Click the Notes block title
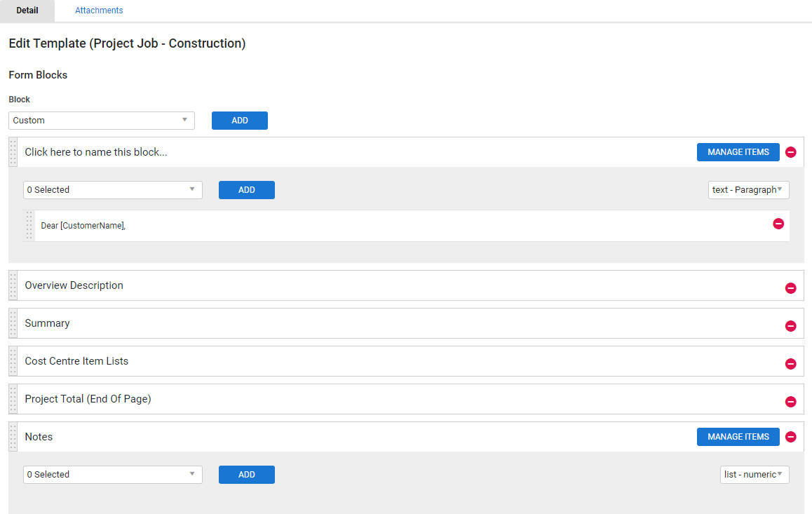 click(39, 437)
